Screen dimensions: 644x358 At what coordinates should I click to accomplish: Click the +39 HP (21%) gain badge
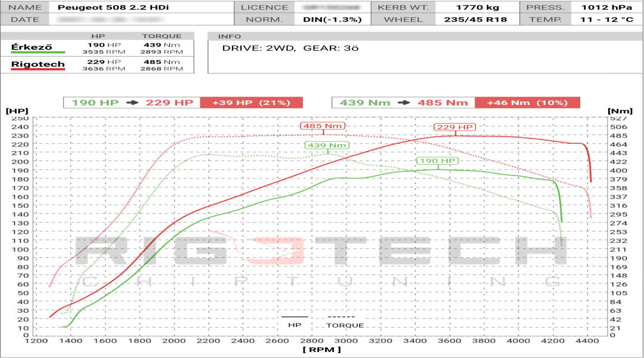tap(252, 101)
